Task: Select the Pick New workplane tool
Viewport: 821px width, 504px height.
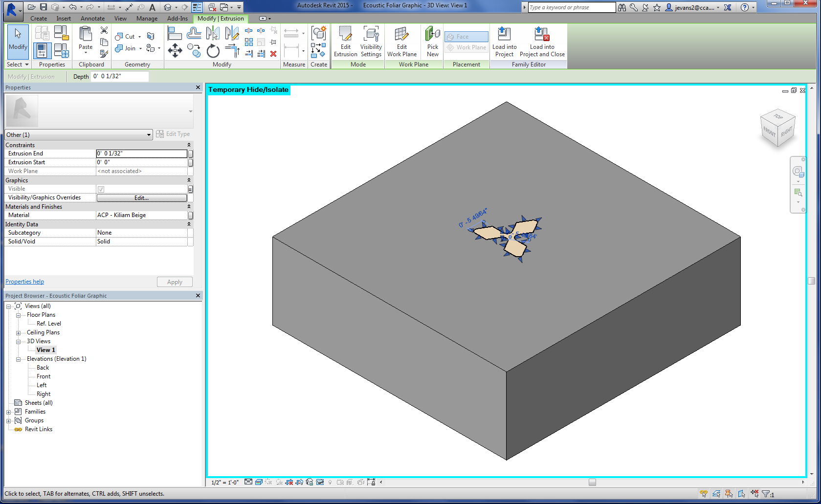Action: 432,41
